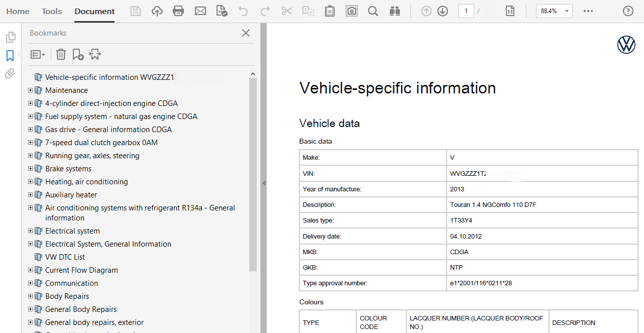
Task: Click the Print file icon
Action: tap(178, 11)
